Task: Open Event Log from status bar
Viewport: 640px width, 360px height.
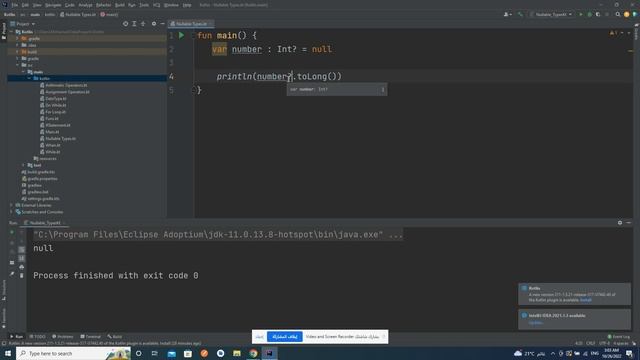Action: 619,337
